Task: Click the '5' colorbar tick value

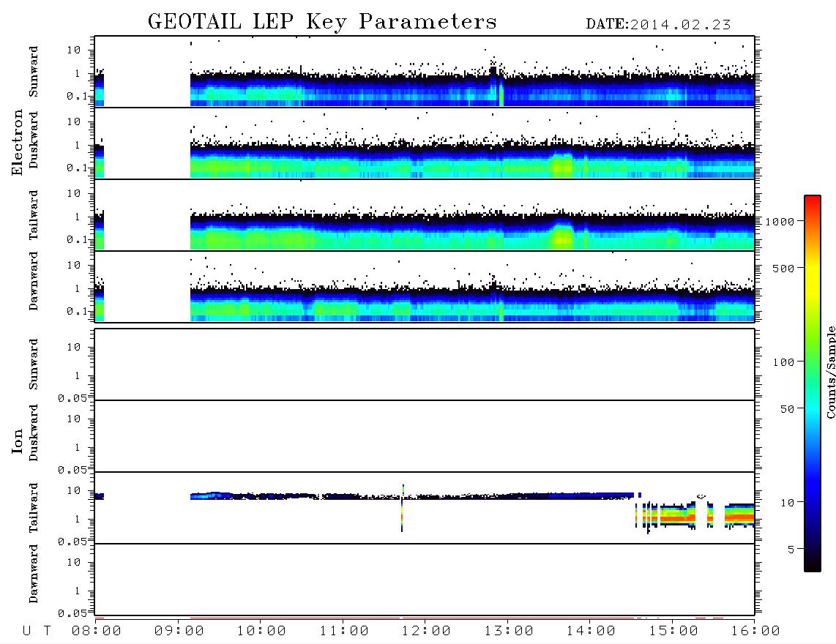Action: coord(791,550)
